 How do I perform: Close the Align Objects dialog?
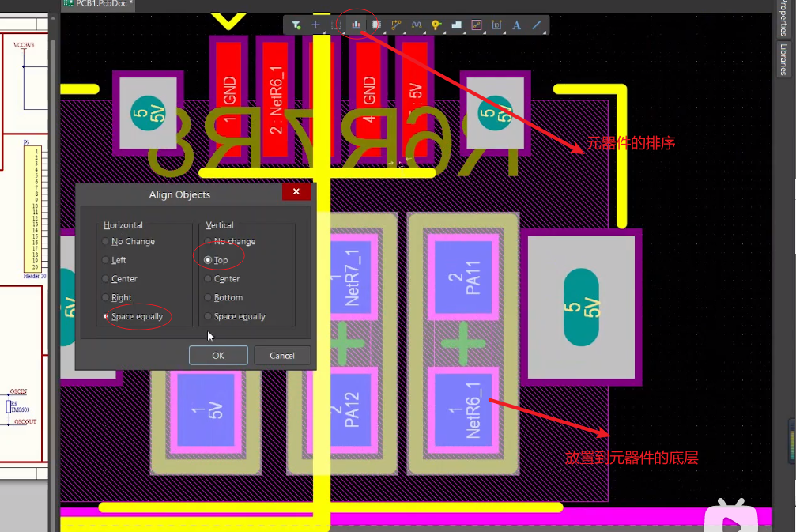(x=296, y=191)
